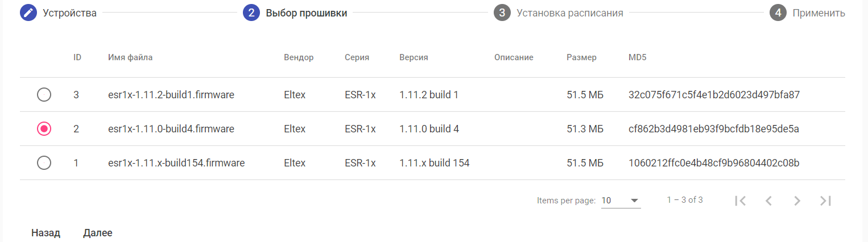Click the Версия column header
The width and height of the screenshot is (868, 242).
[x=414, y=57]
